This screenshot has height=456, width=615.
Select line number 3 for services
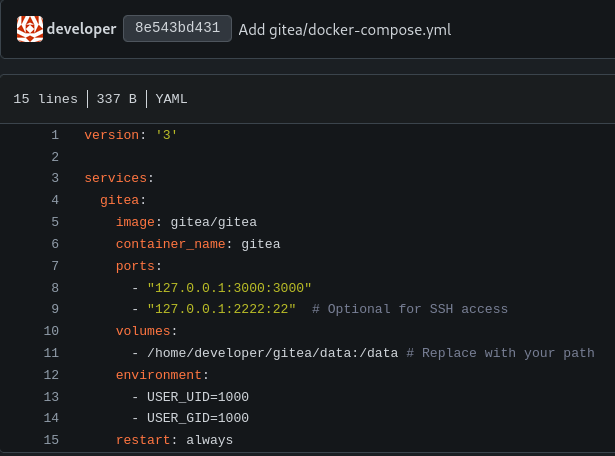click(55, 178)
